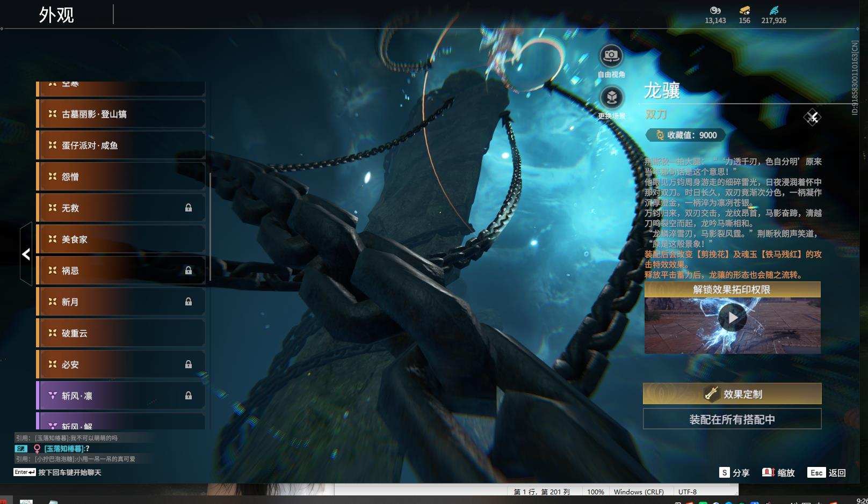Screen dimensions: 868x504
Task: Play the effect preview video
Action: pyautogui.click(x=733, y=318)
